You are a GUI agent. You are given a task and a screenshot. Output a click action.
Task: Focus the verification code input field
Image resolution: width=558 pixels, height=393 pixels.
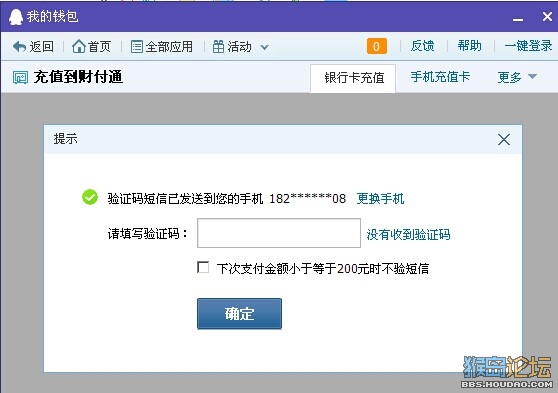(279, 233)
